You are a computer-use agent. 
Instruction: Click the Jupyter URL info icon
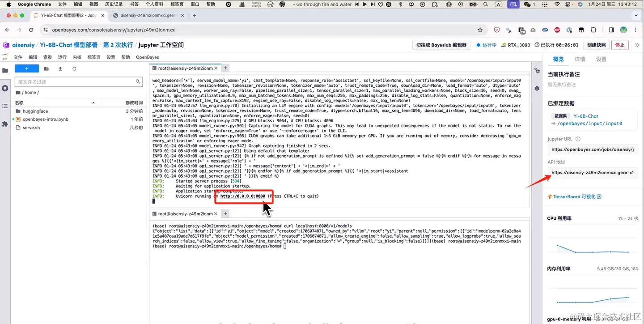[578, 139]
